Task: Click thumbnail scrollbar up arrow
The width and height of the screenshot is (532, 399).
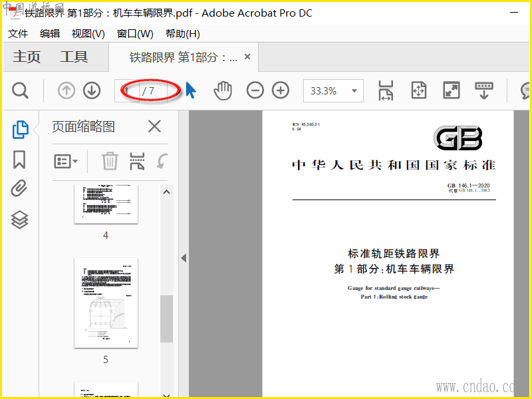Action: 167,192
